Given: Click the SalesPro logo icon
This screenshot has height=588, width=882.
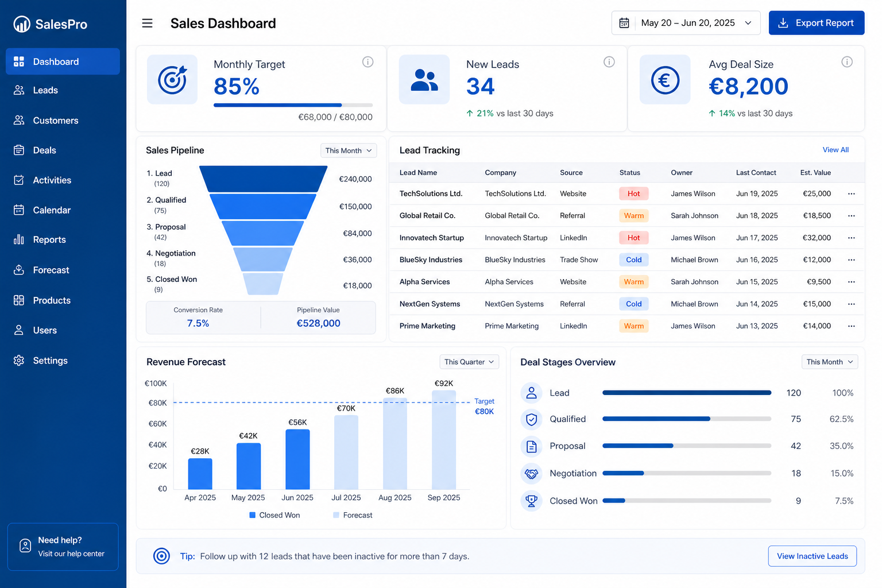Looking at the screenshot, I should click(x=22, y=24).
